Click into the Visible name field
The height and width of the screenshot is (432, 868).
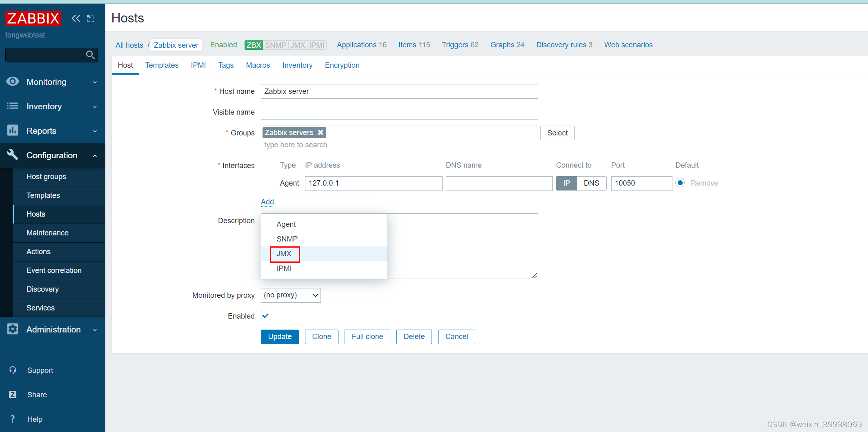(399, 112)
